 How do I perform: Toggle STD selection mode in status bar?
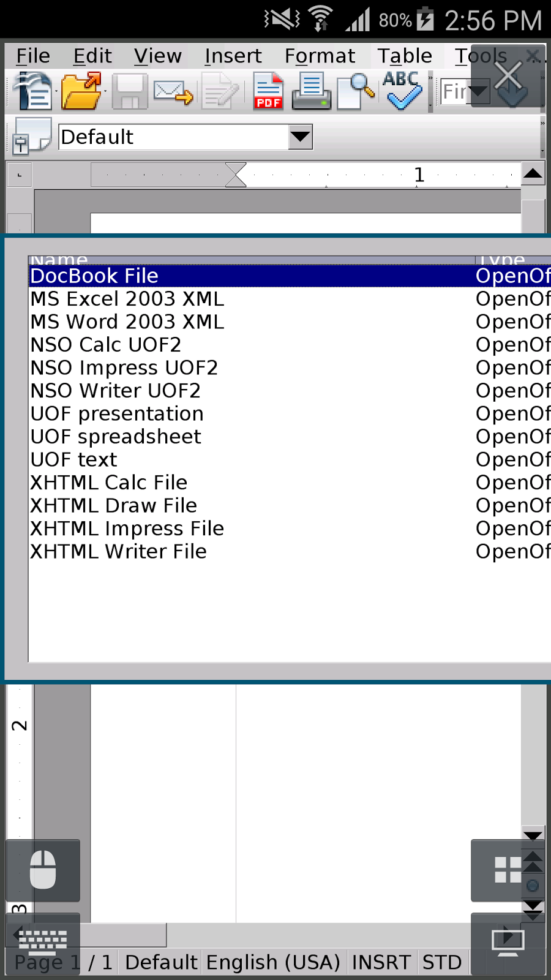[x=442, y=962]
